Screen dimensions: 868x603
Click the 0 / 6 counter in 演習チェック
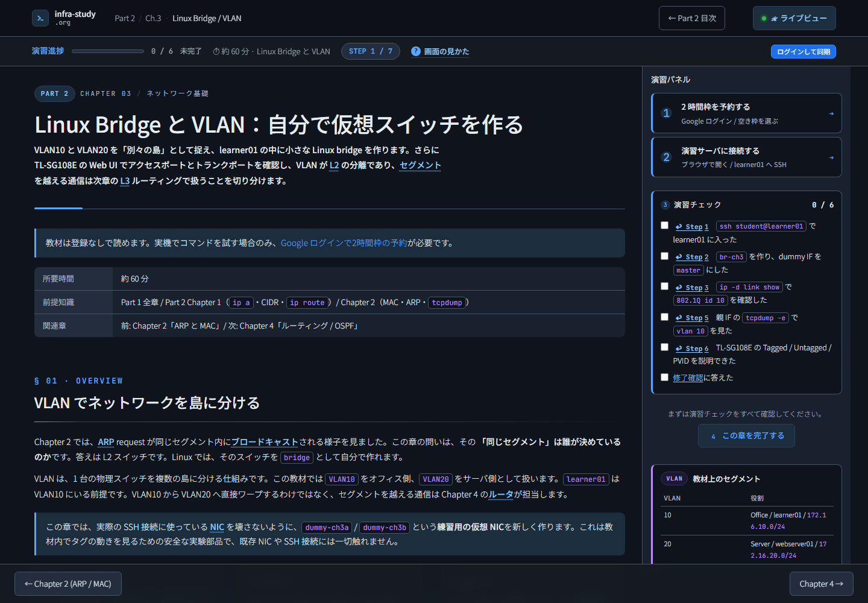(823, 205)
